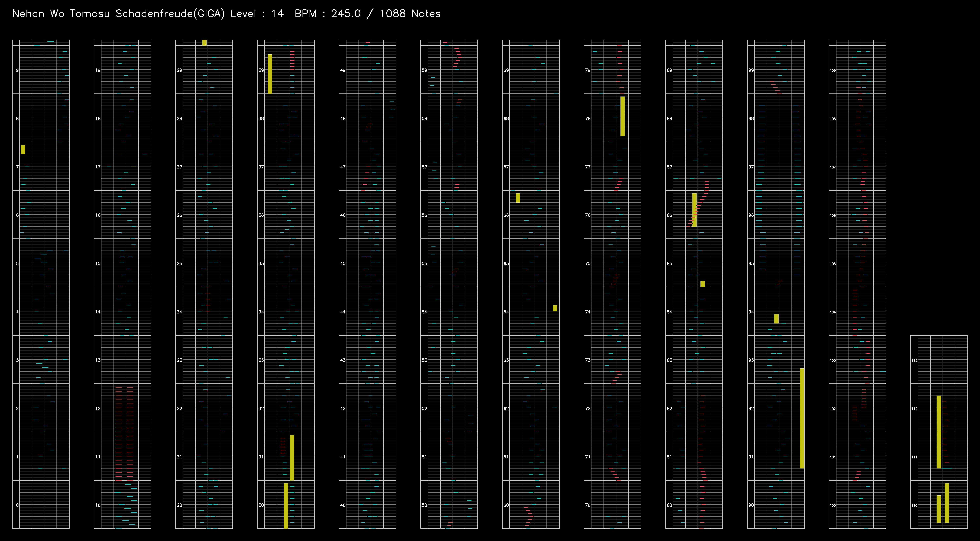The height and width of the screenshot is (541, 980).
Task: Click measure number 80 label
Action: coord(670,505)
